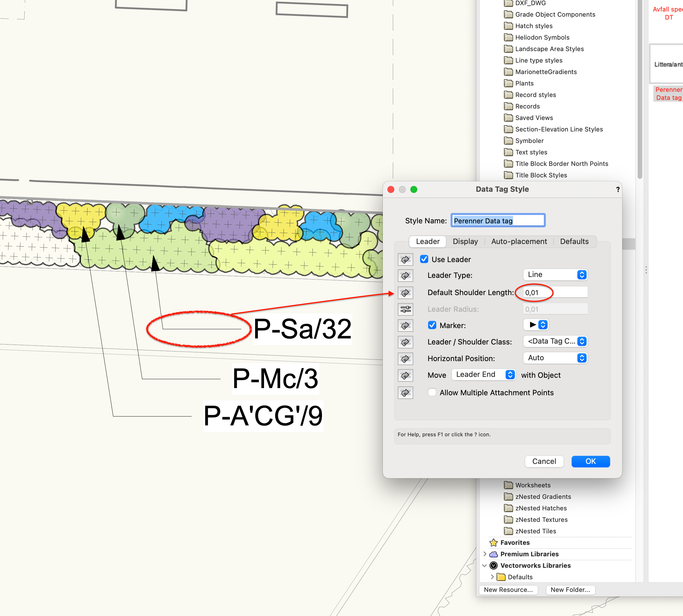Click the OK button

click(x=590, y=461)
